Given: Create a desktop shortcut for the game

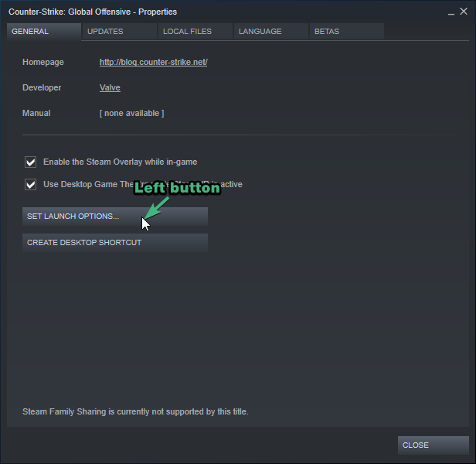Looking at the screenshot, I should tap(115, 243).
